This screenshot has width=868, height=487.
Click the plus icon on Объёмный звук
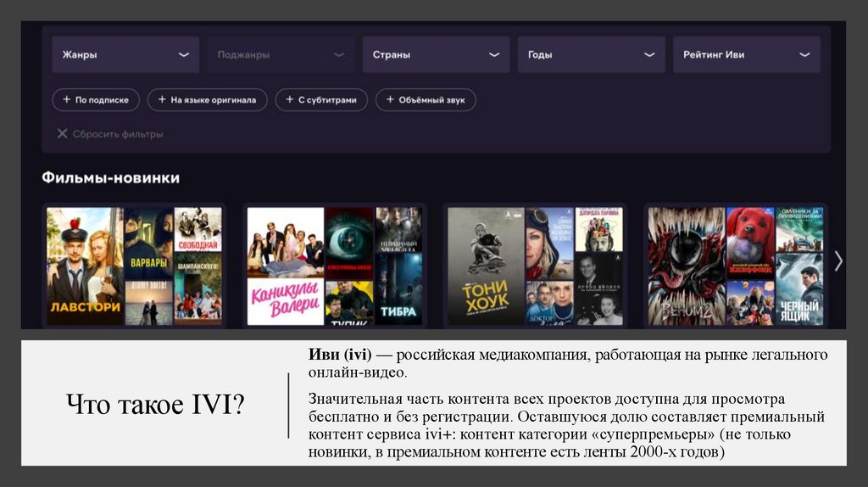pos(390,100)
